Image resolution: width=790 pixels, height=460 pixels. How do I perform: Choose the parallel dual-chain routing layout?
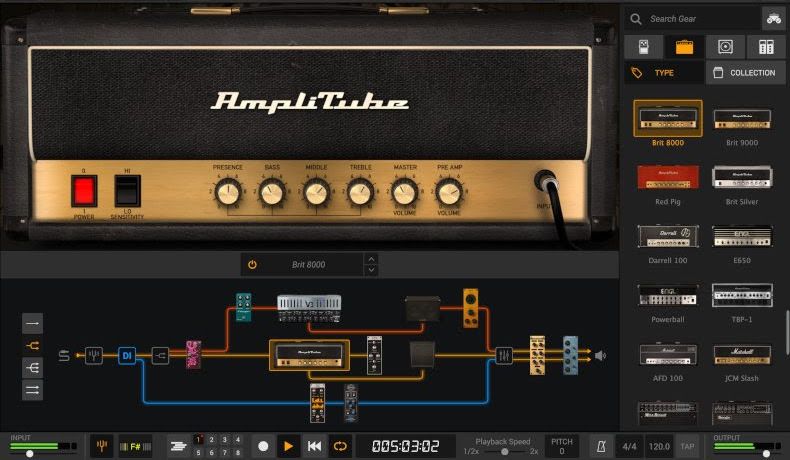point(32,390)
